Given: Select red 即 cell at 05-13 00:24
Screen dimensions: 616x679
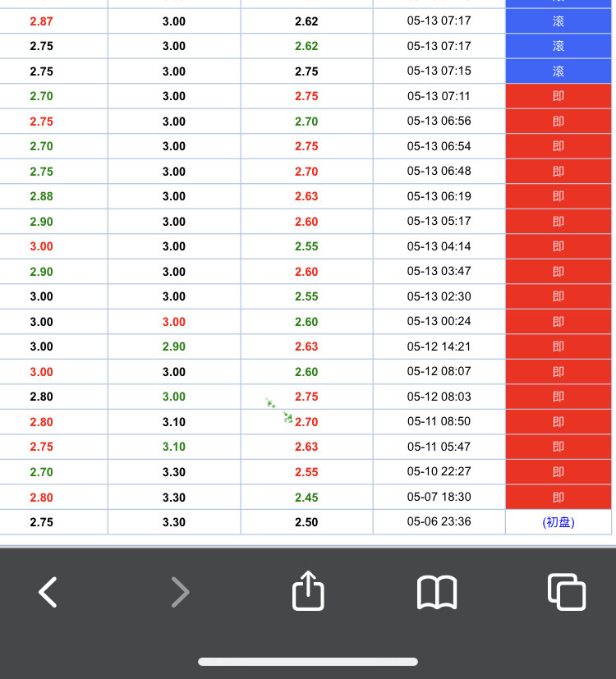Looking at the screenshot, I should coord(559,322).
